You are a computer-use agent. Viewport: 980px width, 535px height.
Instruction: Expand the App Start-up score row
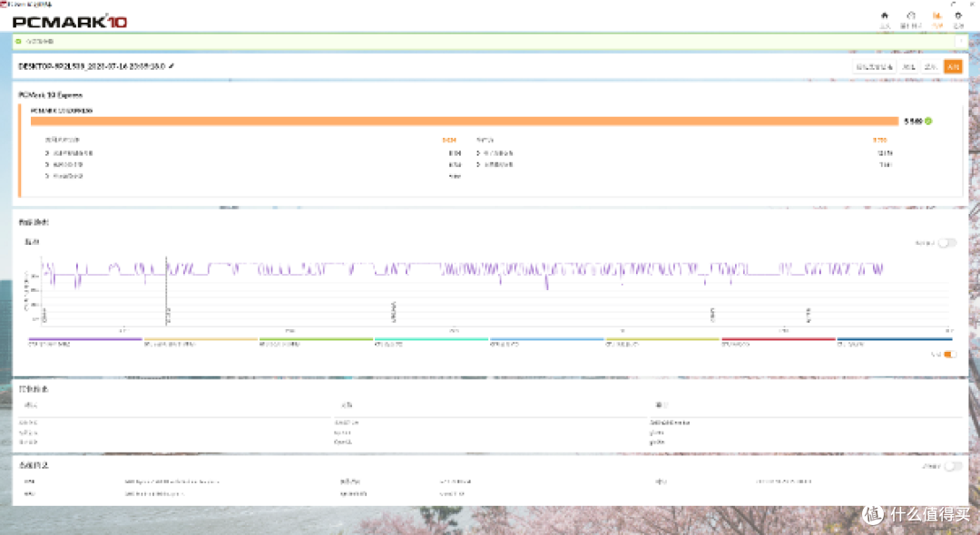(x=253, y=153)
